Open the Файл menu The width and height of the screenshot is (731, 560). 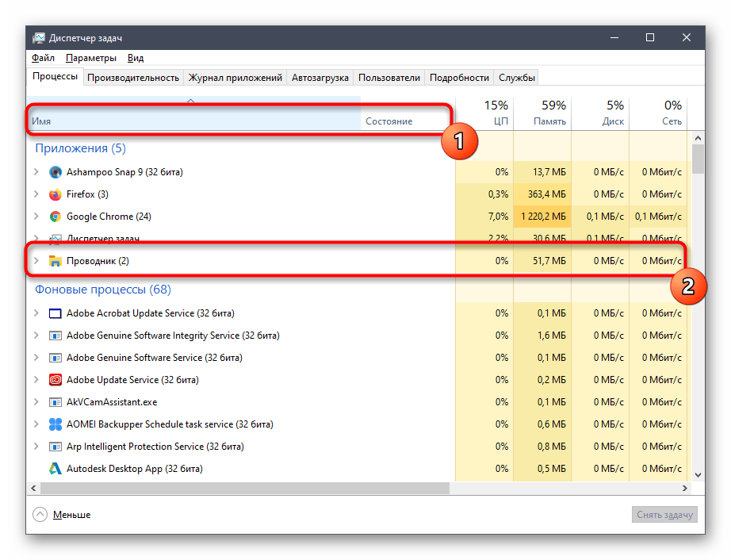[x=43, y=58]
